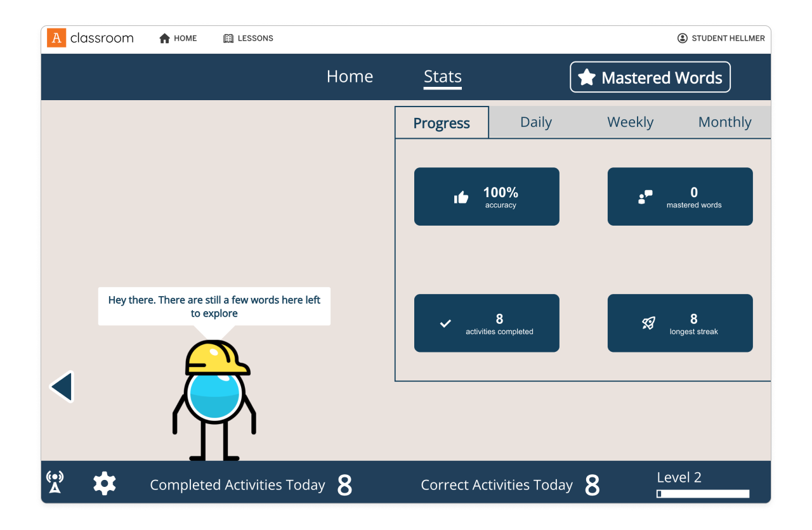Click the antenna broadcast icon in the bottom bar
The image size is (812, 530).
point(55,483)
